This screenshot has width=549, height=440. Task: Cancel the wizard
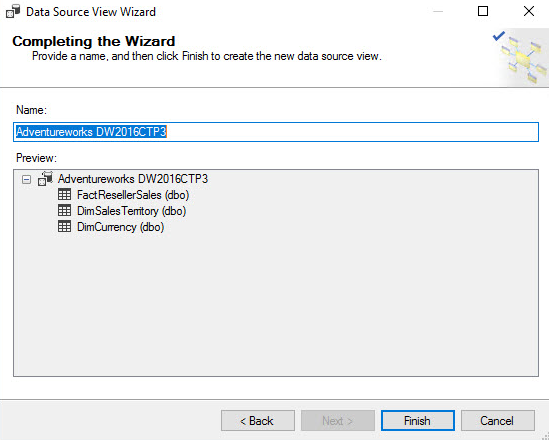(498, 420)
